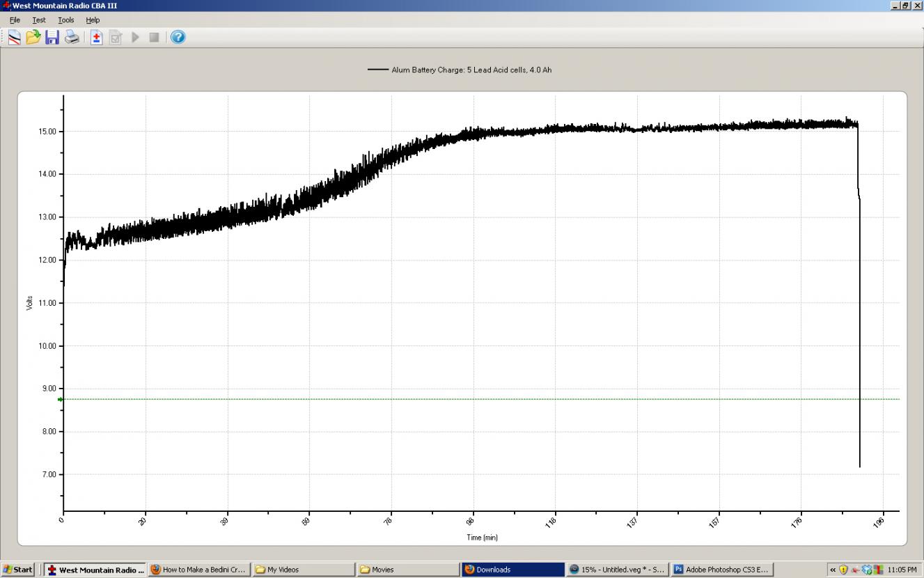The width and height of the screenshot is (924, 578).
Task: Click the Time (min) axis label
Action: [482, 538]
